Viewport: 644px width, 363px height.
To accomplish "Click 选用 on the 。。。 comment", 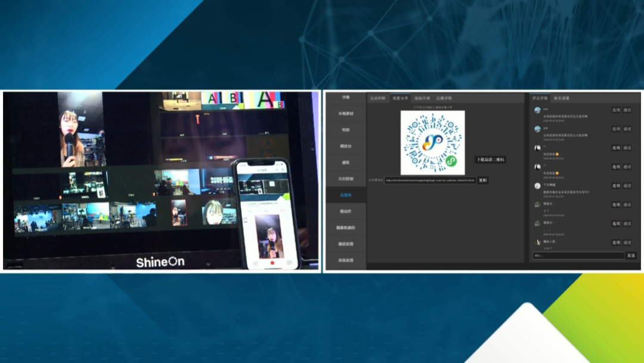I will click(616, 224).
